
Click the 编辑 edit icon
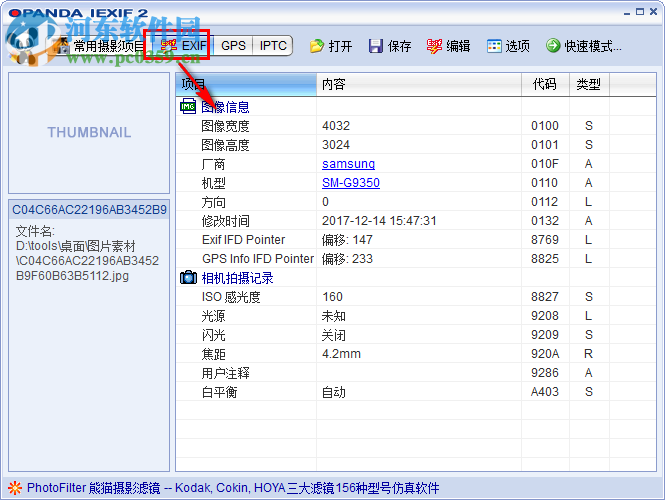[434, 46]
